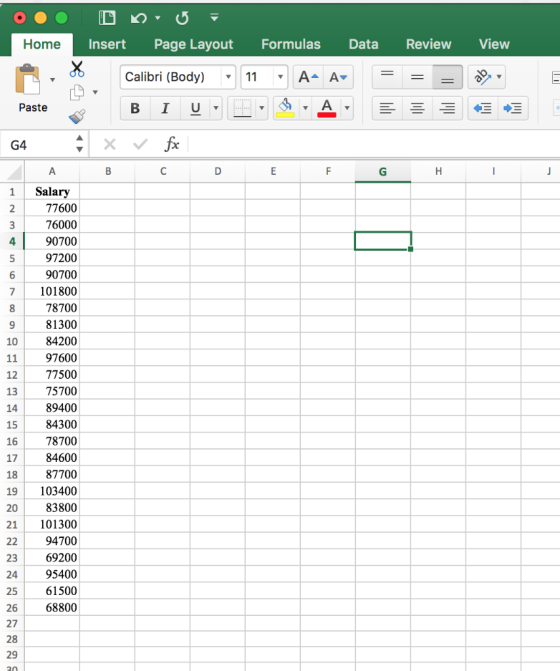This screenshot has width=560, height=671.
Task: Toggle Underline formatting
Action: tap(196, 108)
